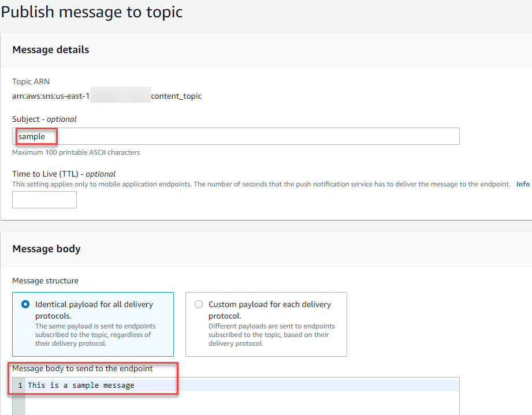
Task: Click the Subject text field containing "sample"
Action: 236,136
